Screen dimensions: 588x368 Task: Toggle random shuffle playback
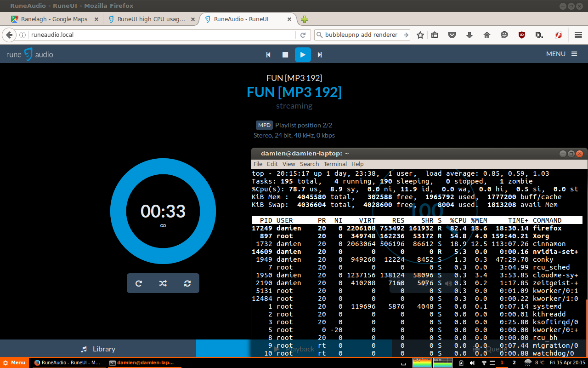(163, 283)
